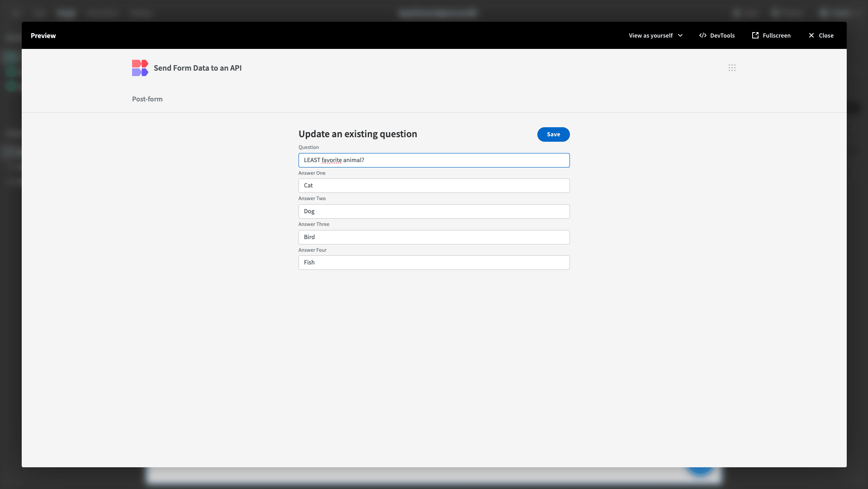Open the preview in Fullscreen
Image resolution: width=868 pixels, height=489 pixels.
click(x=771, y=35)
